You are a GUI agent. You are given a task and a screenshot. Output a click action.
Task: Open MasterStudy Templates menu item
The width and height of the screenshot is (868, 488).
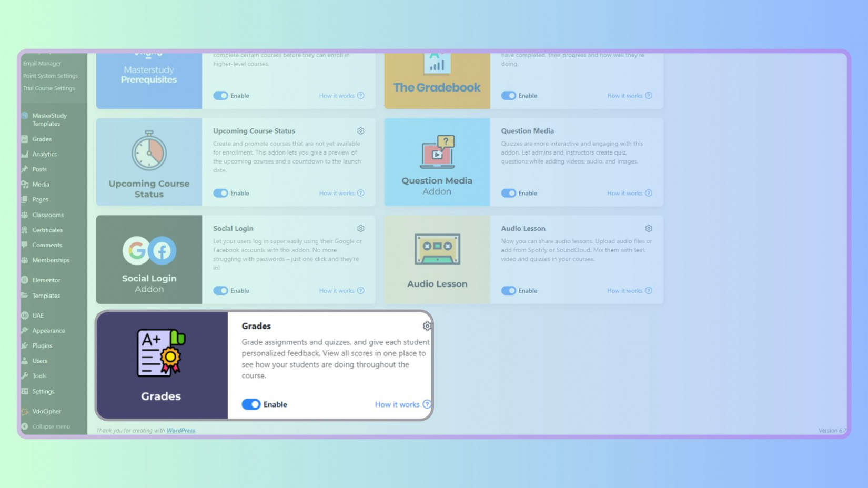(x=49, y=119)
